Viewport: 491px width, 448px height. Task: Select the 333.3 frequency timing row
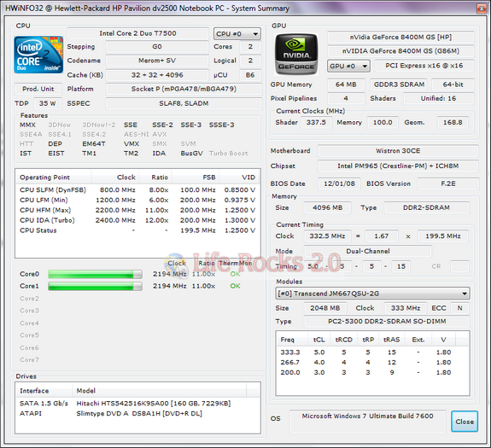(x=372, y=352)
